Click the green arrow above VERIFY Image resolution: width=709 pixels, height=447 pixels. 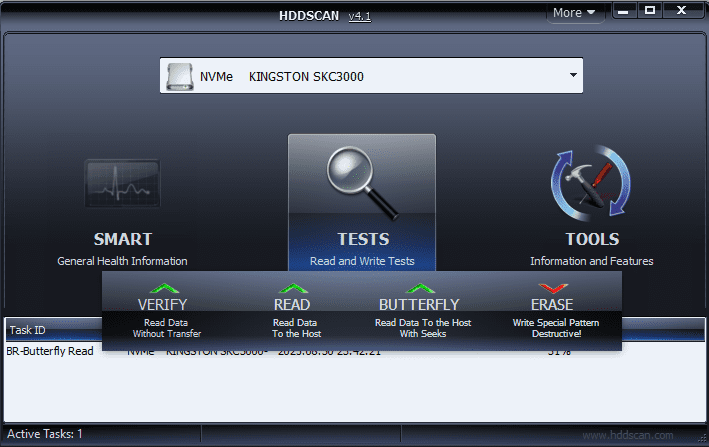pos(164,288)
